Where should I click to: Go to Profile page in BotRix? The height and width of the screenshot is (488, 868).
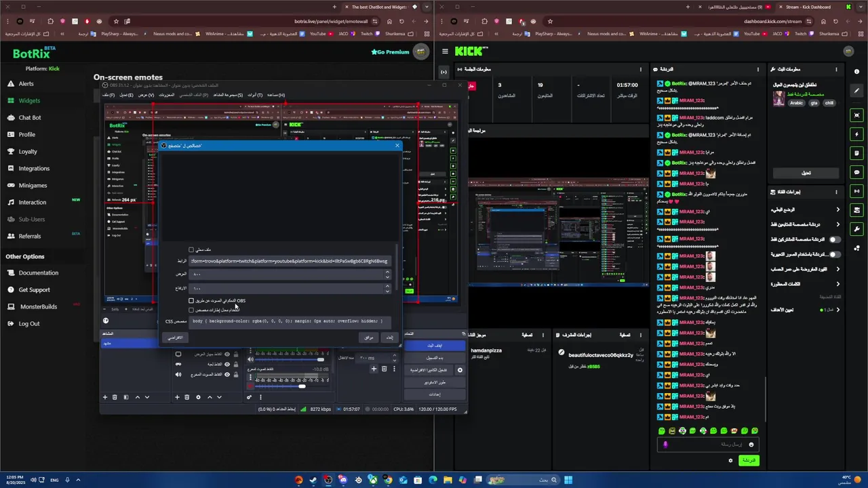26,134
